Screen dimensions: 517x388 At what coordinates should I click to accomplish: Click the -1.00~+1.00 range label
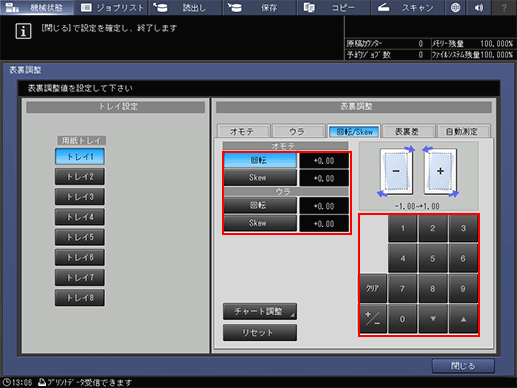(417, 206)
